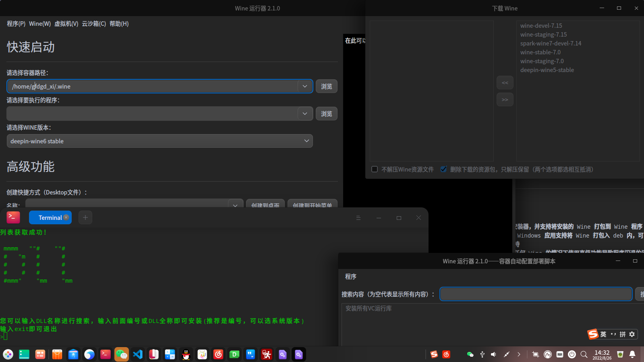
Task: Open the system monitor tray icon
Action: (548, 354)
